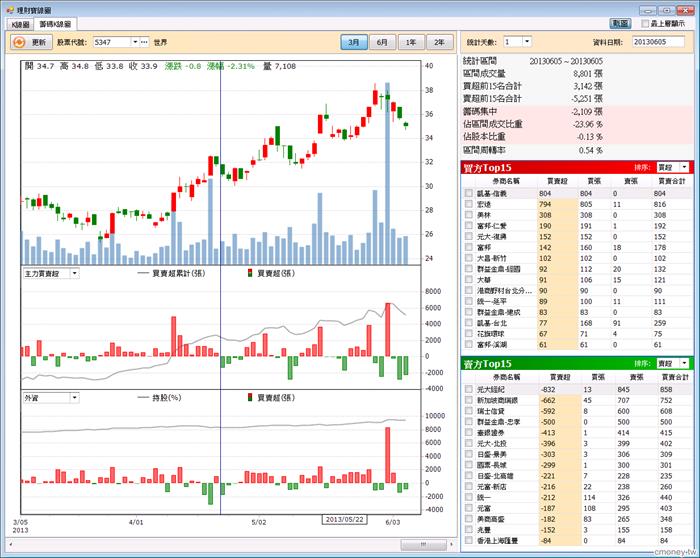Screen dimensions: 700x558
Task: Click the 買方Top15 red panel title
Action: (x=487, y=168)
